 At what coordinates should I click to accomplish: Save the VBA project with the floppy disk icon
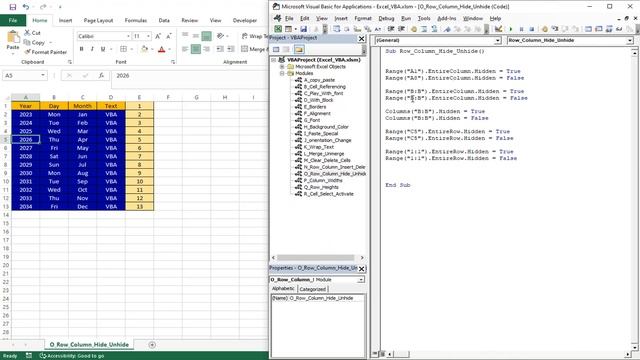[303, 29]
